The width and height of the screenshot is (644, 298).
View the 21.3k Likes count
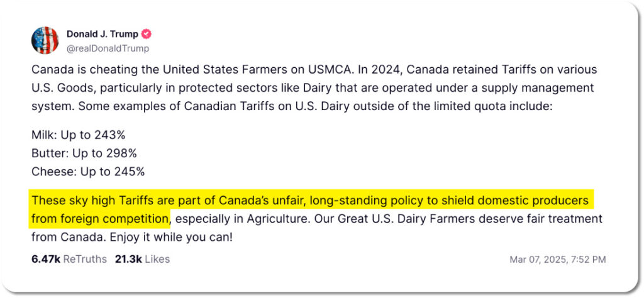[143, 260]
